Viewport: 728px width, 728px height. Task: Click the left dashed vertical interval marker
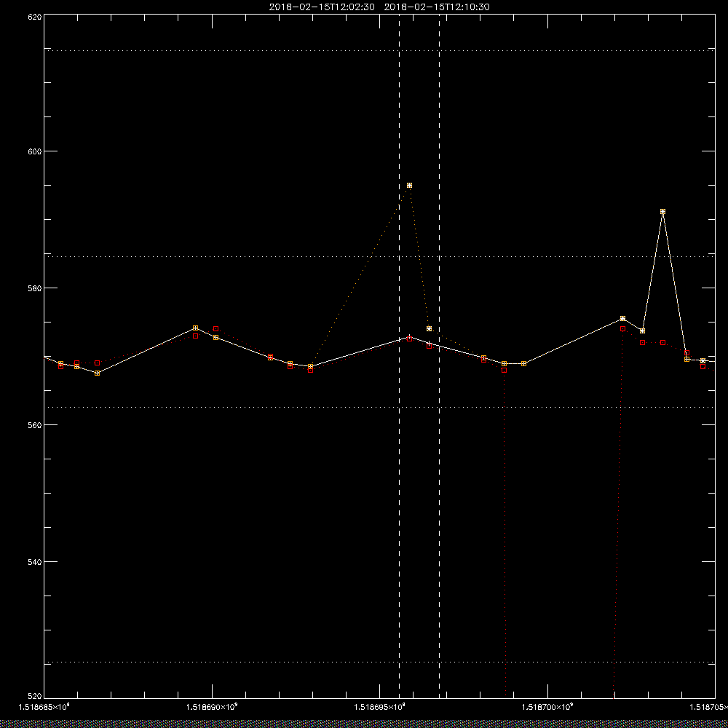(x=399, y=357)
